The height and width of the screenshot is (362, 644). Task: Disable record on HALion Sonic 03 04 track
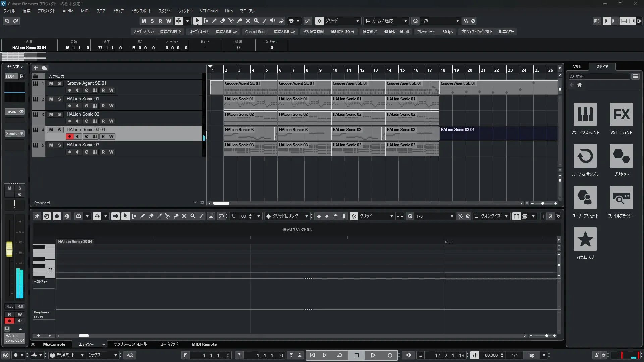point(69,136)
